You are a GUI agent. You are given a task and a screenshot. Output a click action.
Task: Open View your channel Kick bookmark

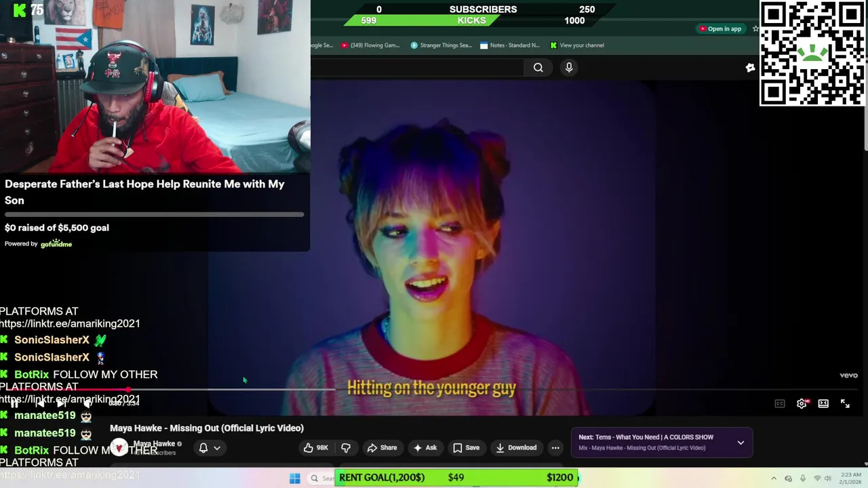pyautogui.click(x=576, y=45)
